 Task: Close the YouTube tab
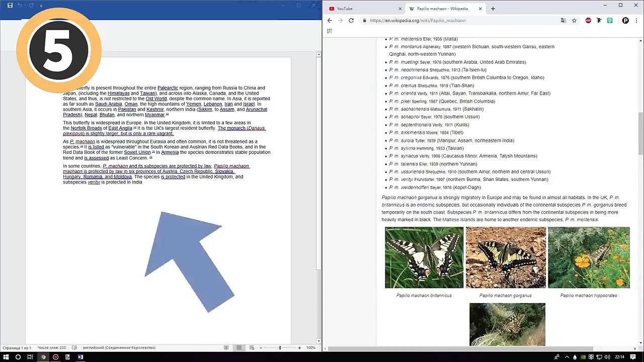(400, 9)
